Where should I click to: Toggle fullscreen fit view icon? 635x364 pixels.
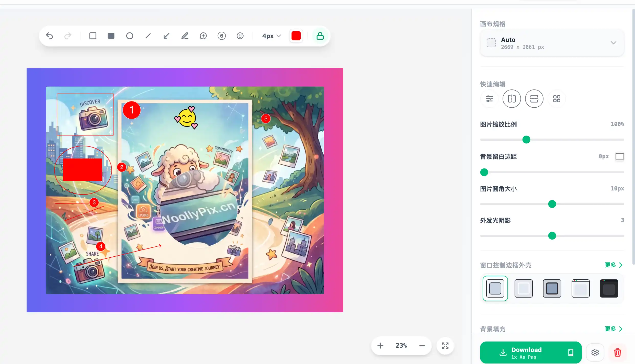pyautogui.click(x=445, y=346)
